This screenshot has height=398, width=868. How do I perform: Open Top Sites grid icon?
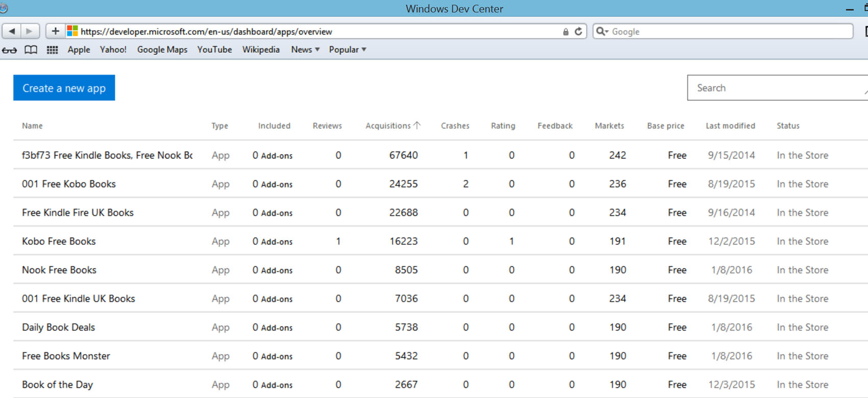click(52, 50)
